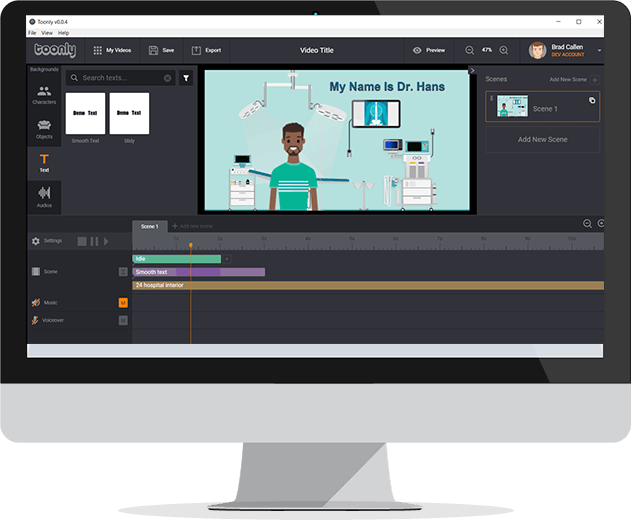Open the user account dropdown arrow
Screen dimensions: 631x520
[x=599, y=51]
